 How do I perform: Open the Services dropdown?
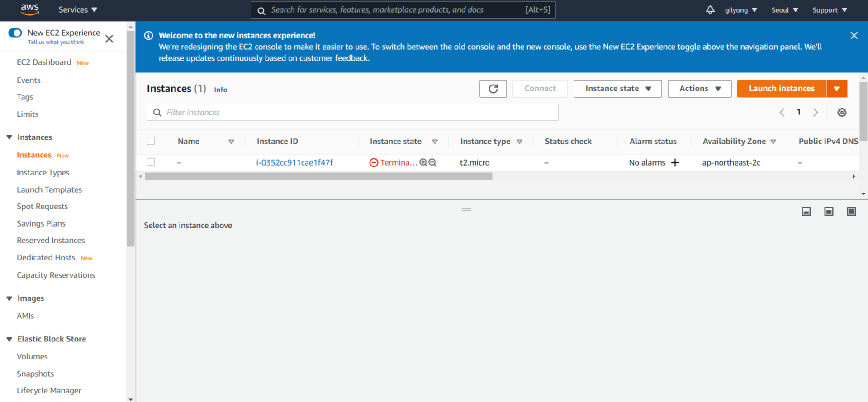pos(78,9)
